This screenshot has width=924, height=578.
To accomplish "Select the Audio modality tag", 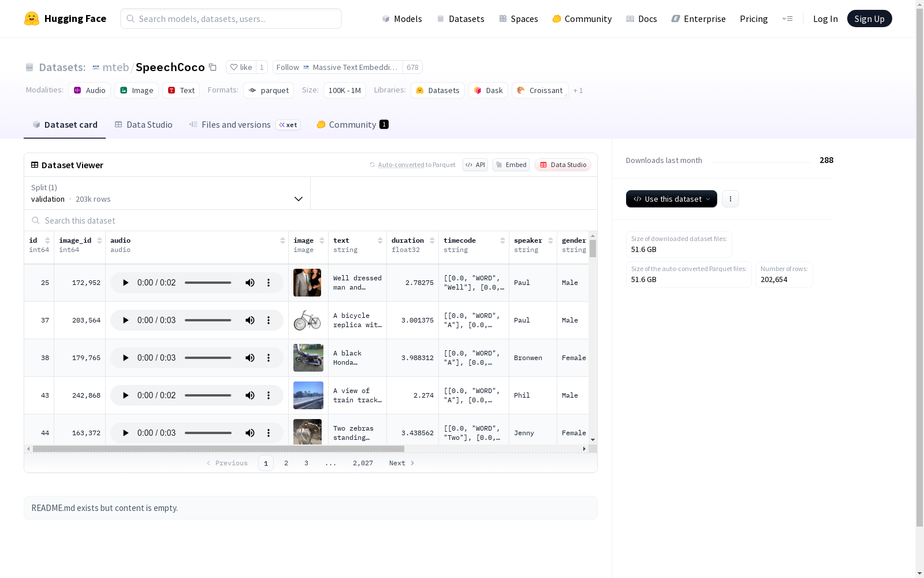I will (x=90, y=90).
